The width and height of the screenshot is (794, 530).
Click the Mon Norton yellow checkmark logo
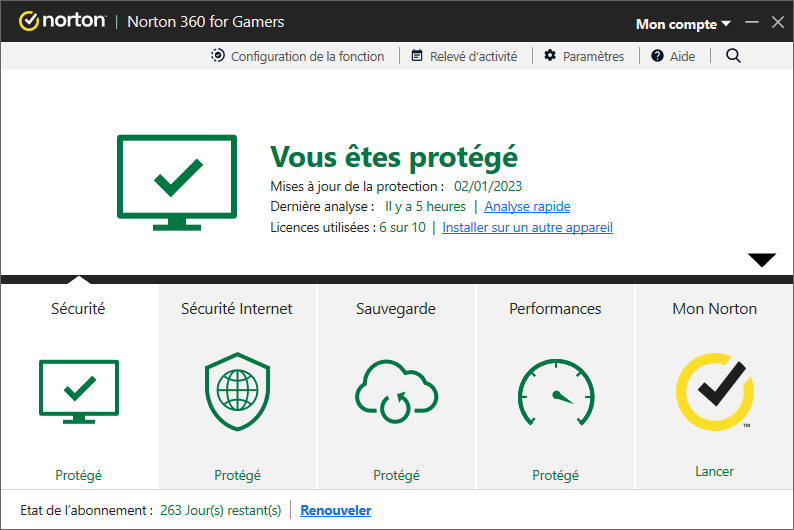pyautogui.click(x=714, y=392)
